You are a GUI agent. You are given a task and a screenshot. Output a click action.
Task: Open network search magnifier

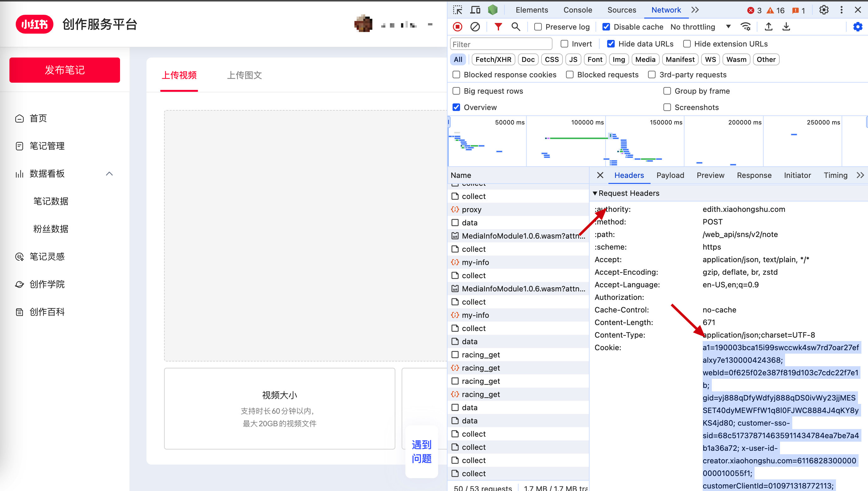pyautogui.click(x=515, y=27)
